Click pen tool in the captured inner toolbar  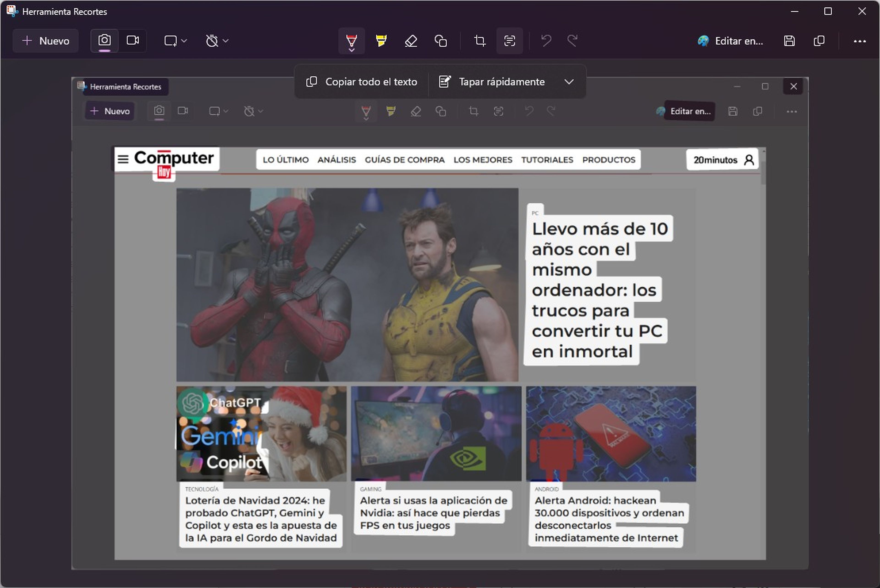pyautogui.click(x=366, y=112)
